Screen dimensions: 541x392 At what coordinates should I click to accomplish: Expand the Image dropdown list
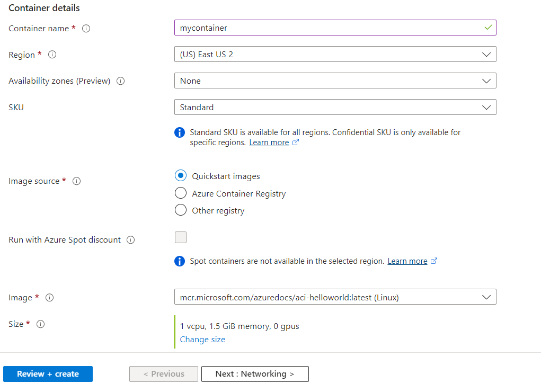click(335, 297)
